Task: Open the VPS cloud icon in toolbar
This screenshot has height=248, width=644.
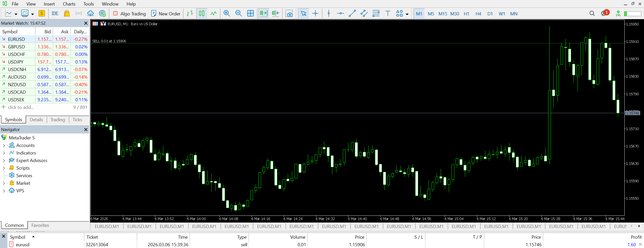Action: tap(90, 14)
